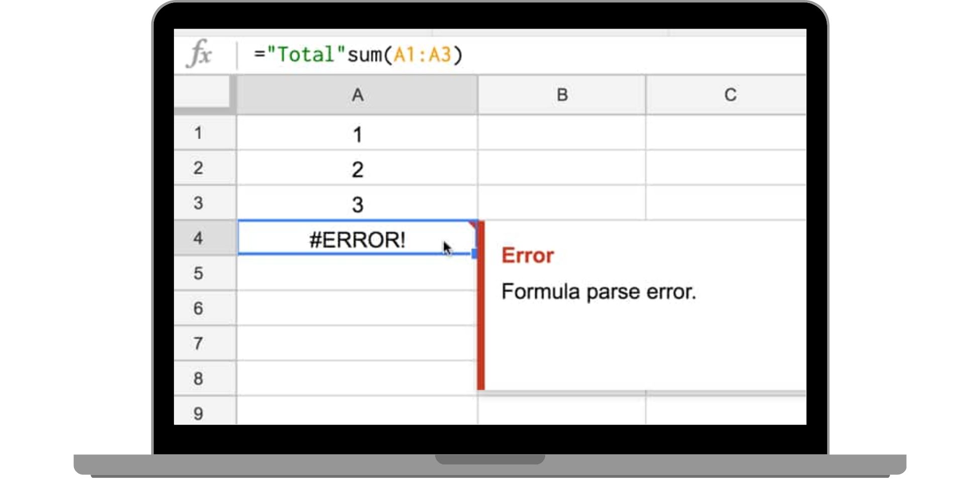Select column A header
Viewport: 980px width, 490px height.
(357, 94)
